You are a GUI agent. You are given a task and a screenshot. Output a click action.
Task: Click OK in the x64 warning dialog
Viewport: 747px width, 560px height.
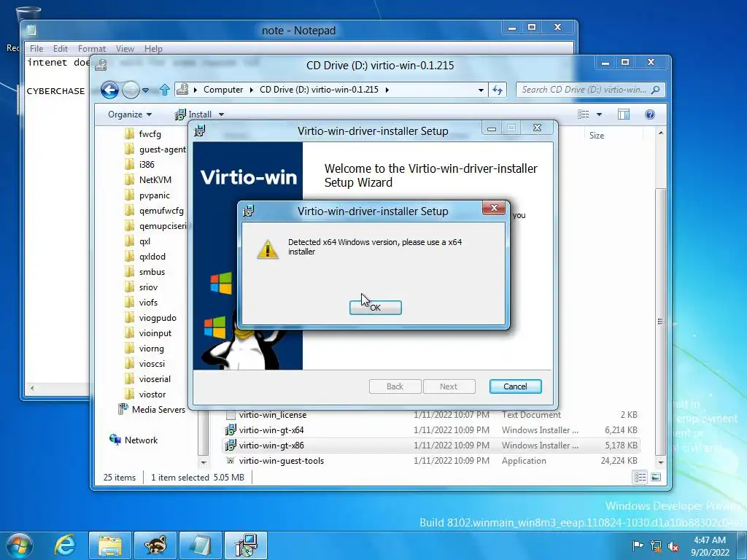(x=376, y=308)
